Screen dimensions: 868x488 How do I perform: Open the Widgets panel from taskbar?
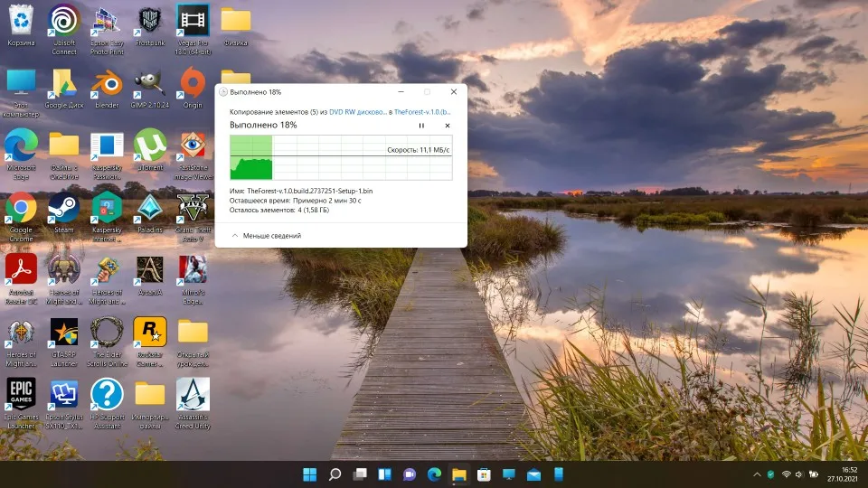(385, 474)
